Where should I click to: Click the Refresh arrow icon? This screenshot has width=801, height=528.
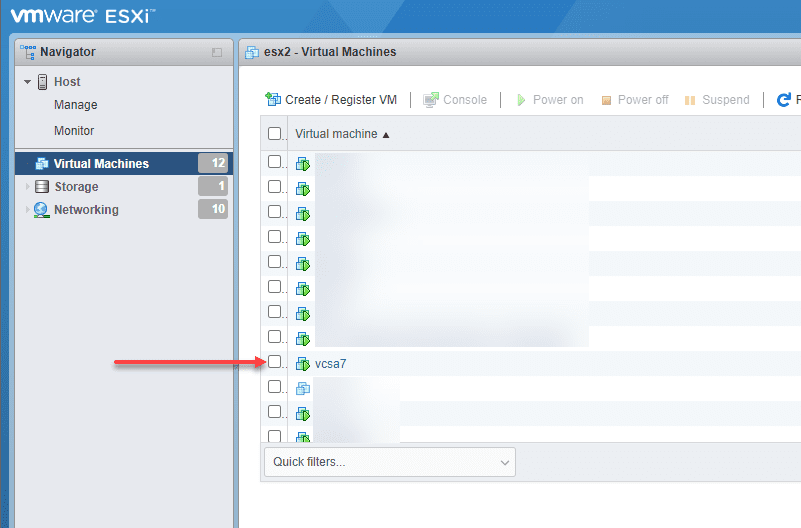click(x=783, y=100)
